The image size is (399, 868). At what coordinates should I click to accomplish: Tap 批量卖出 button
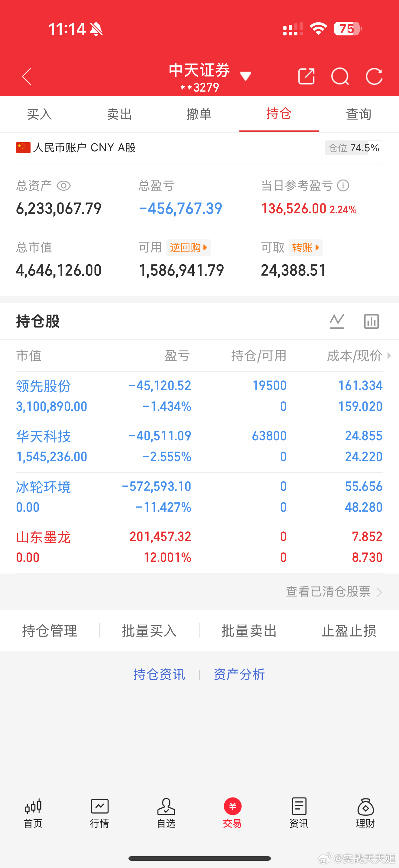coord(249,630)
